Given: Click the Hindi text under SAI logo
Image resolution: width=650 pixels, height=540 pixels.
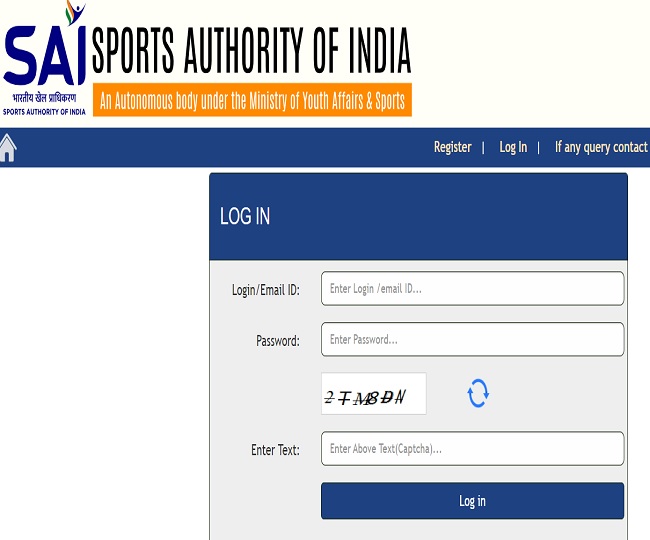Looking at the screenshot, I should [x=44, y=98].
